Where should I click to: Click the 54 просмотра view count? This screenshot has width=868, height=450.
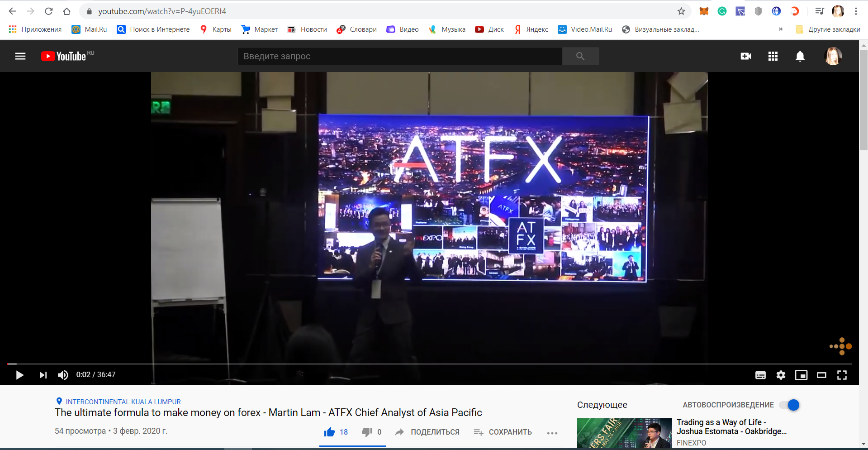[80, 431]
